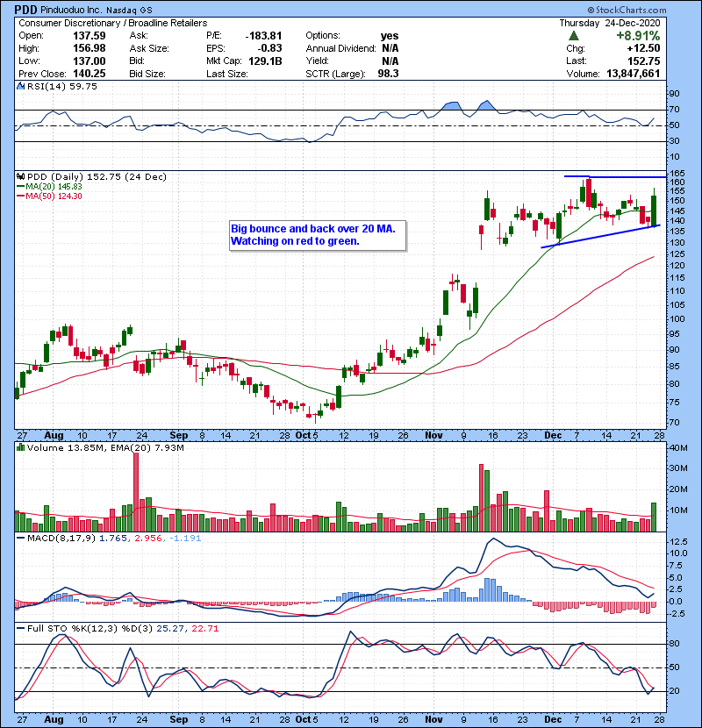
Task: Click the stochastic %K value 25.27
Action: pos(169,629)
